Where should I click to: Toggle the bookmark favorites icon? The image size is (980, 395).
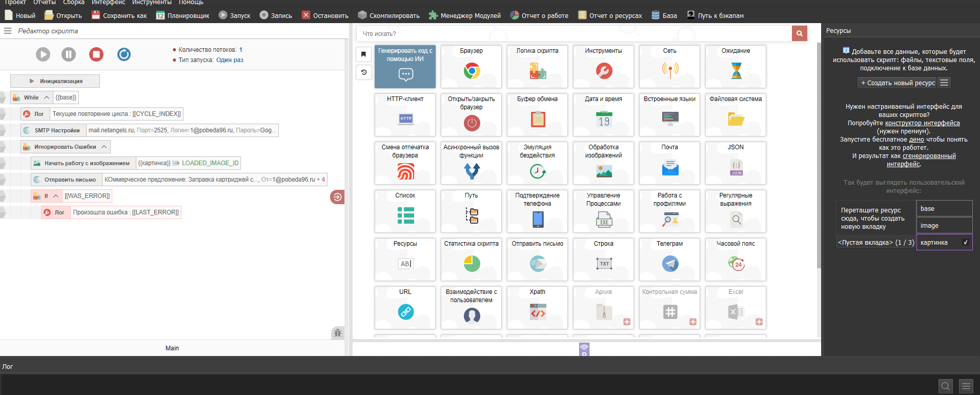(363, 54)
